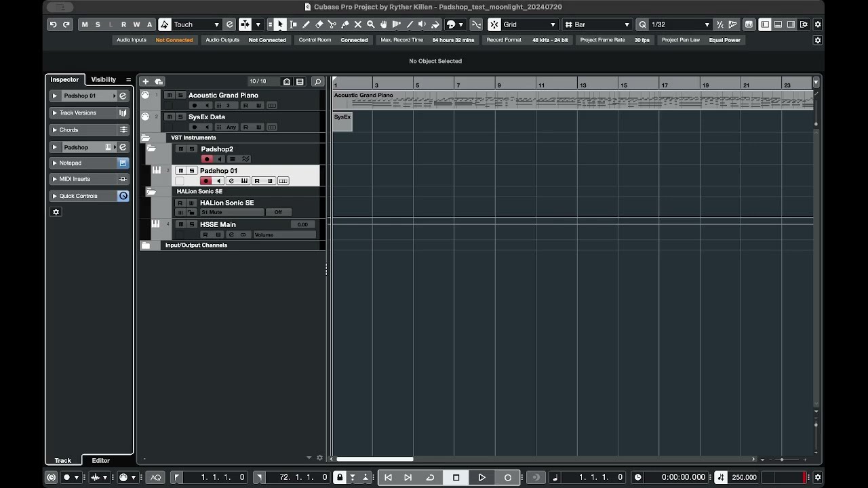
Task: Select the Draw pencil tool
Action: (307, 24)
